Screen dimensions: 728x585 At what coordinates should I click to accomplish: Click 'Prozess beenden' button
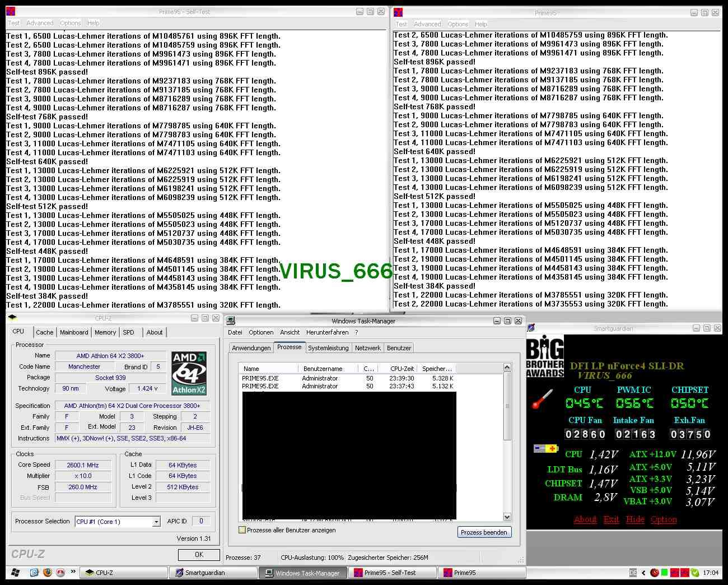484,532
